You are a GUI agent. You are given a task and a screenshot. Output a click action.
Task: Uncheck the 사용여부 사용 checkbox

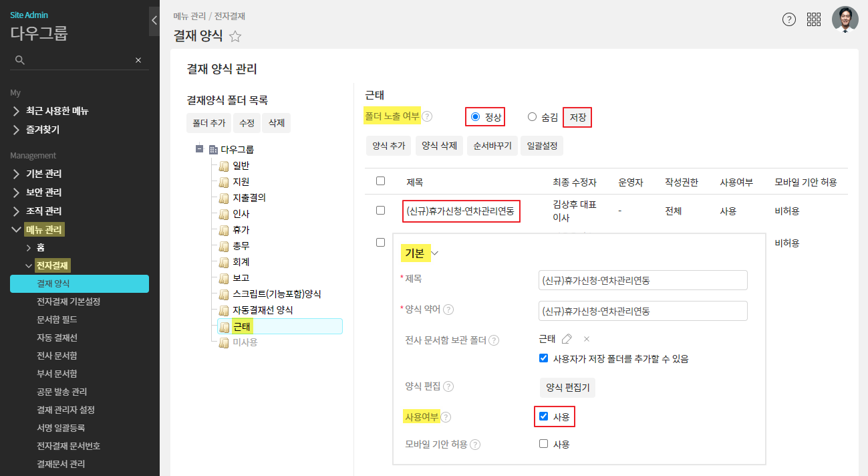tap(544, 416)
